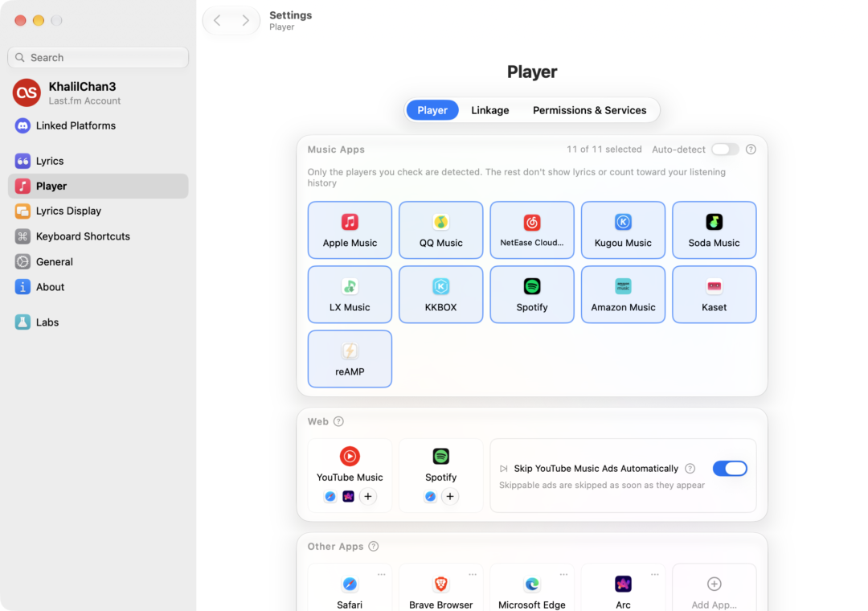
Task: Toggle the KKBOX player tile
Action: pos(440,294)
